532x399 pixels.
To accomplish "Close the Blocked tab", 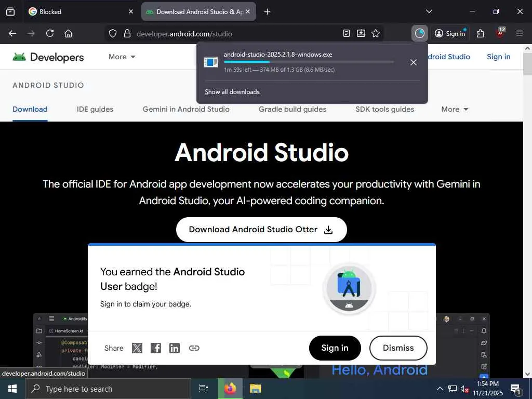I will 131,11.
